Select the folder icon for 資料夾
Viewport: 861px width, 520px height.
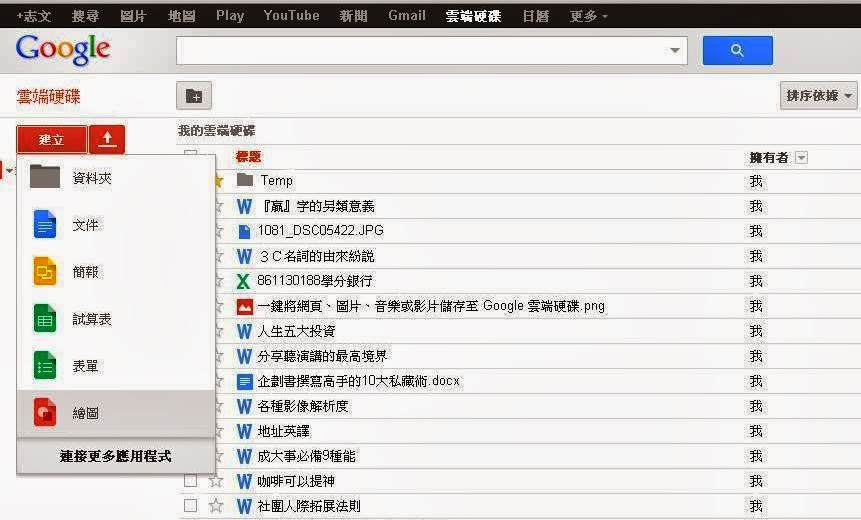tap(45, 177)
